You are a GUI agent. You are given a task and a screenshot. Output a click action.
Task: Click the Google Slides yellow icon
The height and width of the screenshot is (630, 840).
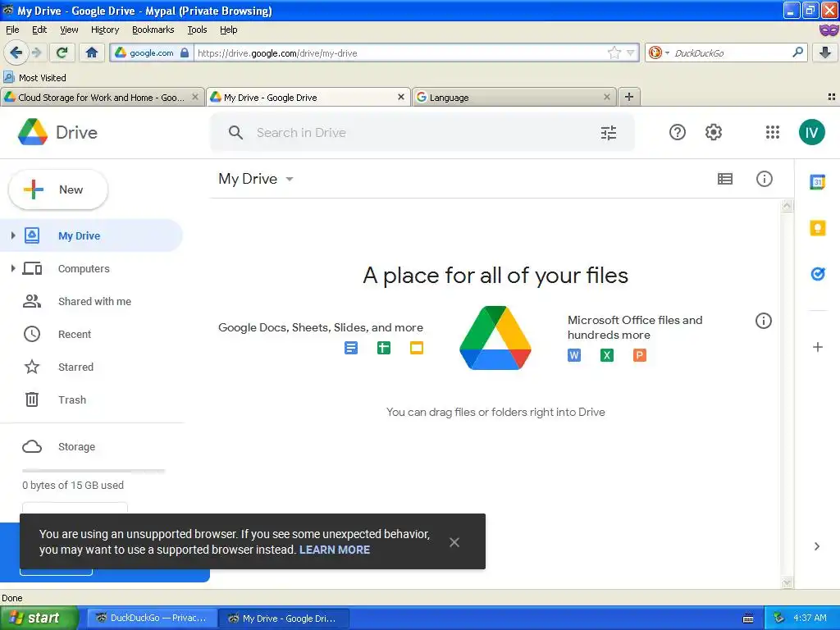[416, 348]
